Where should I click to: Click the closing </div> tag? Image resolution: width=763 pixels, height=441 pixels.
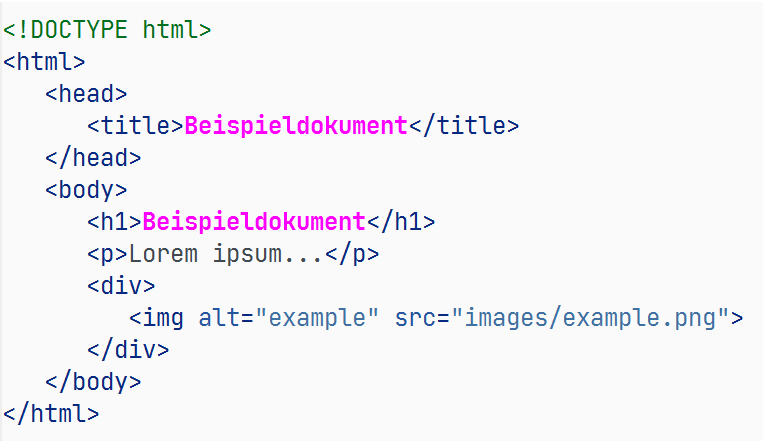[x=128, y=350]
